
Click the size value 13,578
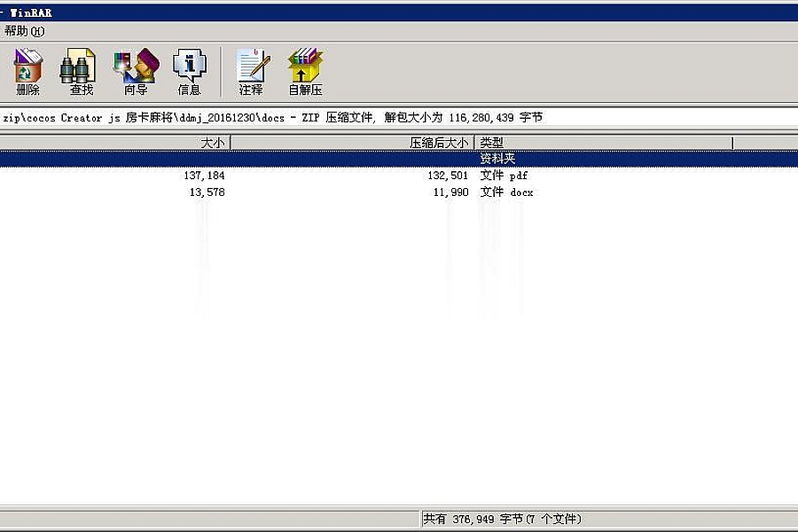coord(207,192)
